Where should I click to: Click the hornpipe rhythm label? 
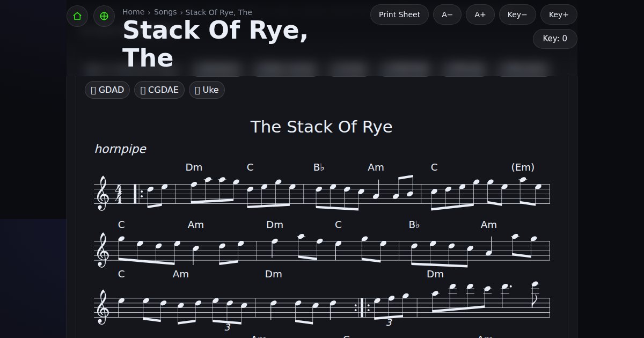120,149
